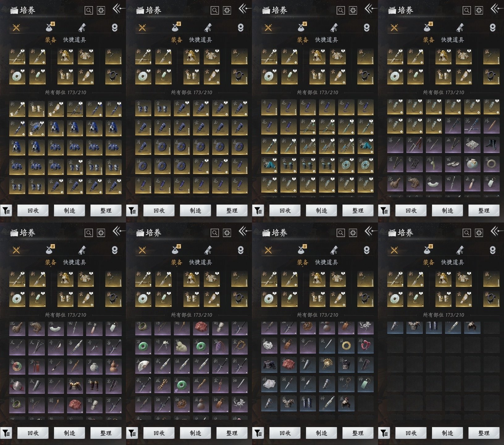Open gear settings in the bottom-right panel
Screen dimensions: 504x445
[x=479, y=233]
